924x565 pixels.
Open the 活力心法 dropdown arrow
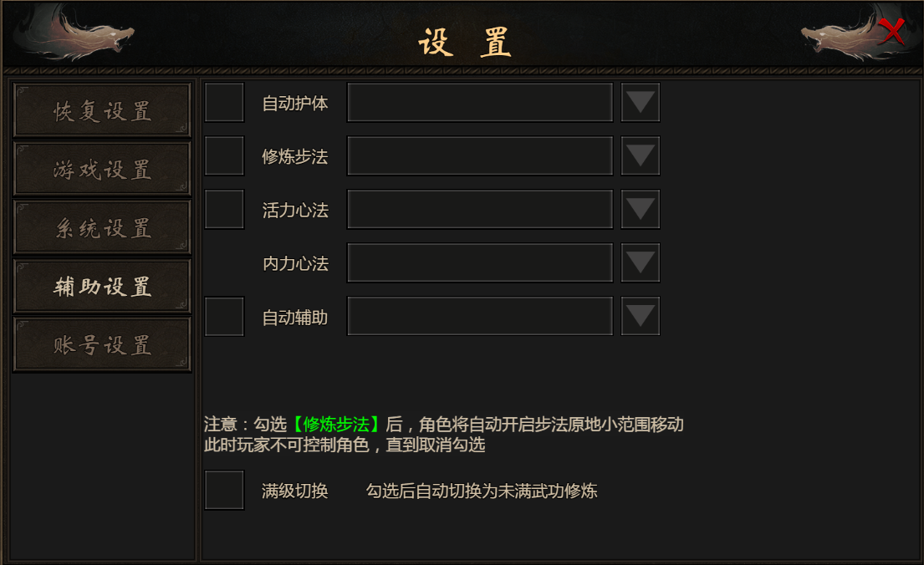pyautogui.click(x=640, y=209)
